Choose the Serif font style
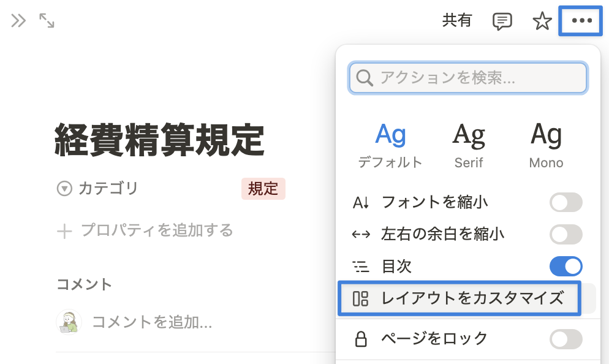 469,146
